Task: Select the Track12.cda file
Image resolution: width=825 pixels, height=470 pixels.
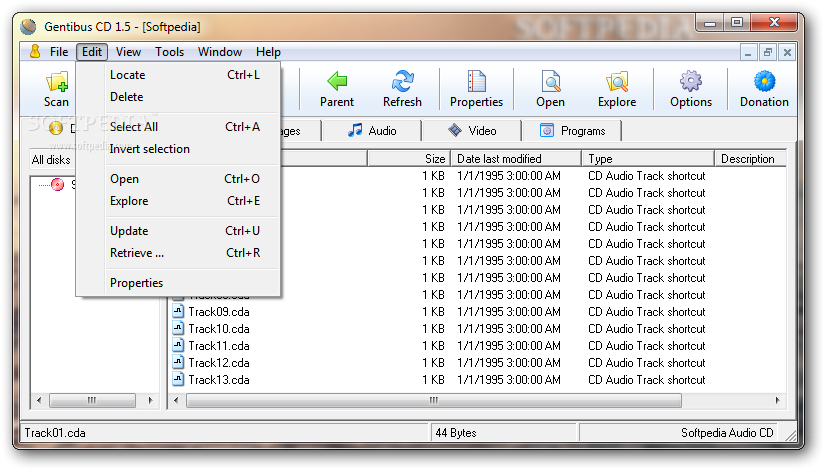Action: 219,363
